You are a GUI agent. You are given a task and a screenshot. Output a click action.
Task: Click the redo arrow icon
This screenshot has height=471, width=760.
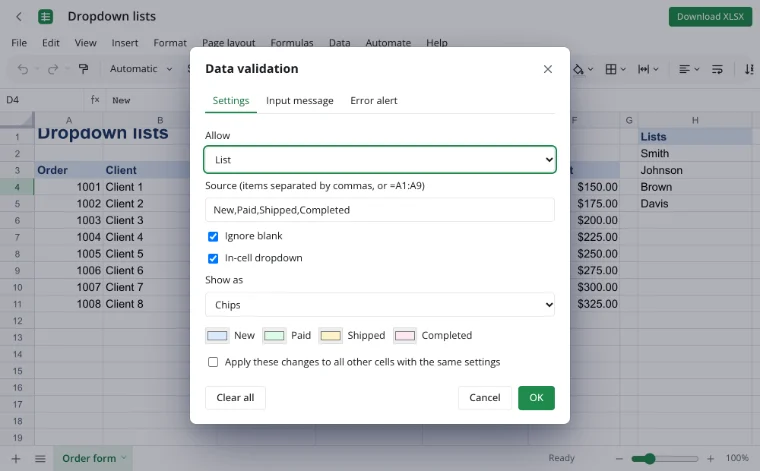coord(52,69)
